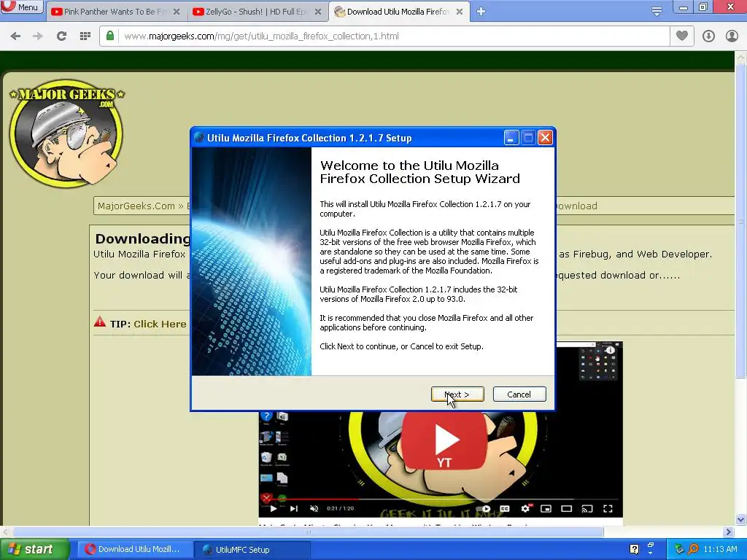This screenshot has width=747, height=560.
Task: Switch to theater mode
Action: pos(566,508)
